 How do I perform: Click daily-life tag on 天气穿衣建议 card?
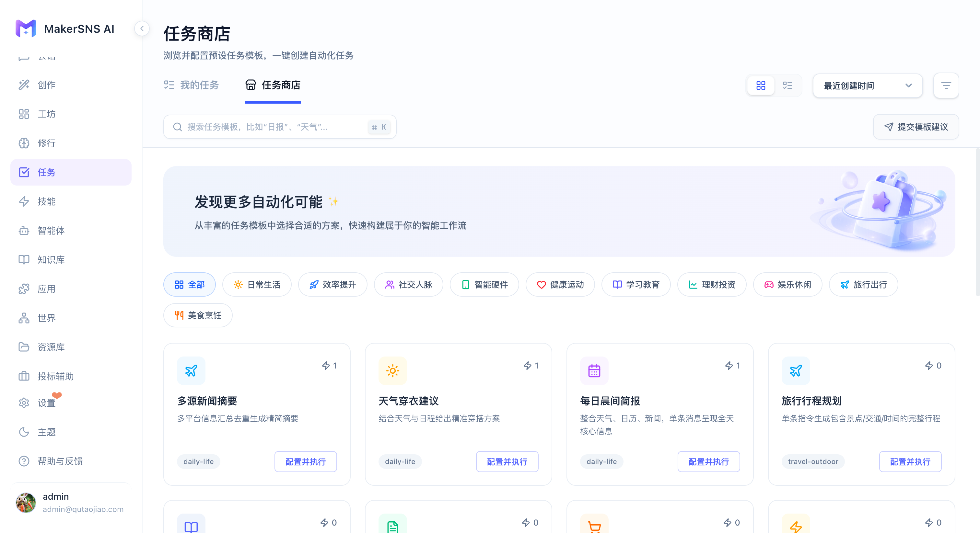point(400,461)
